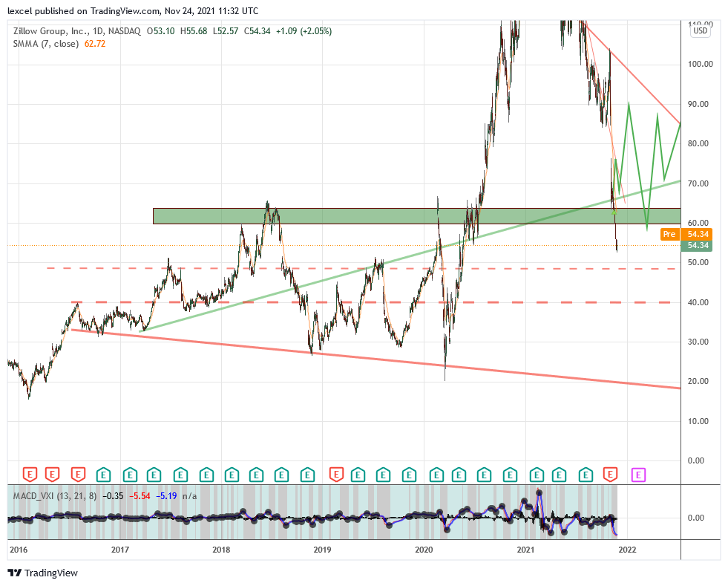Click the 2020 time axis label
The height and width of the screenshot is (586, 728).
(x=424, y=550)
